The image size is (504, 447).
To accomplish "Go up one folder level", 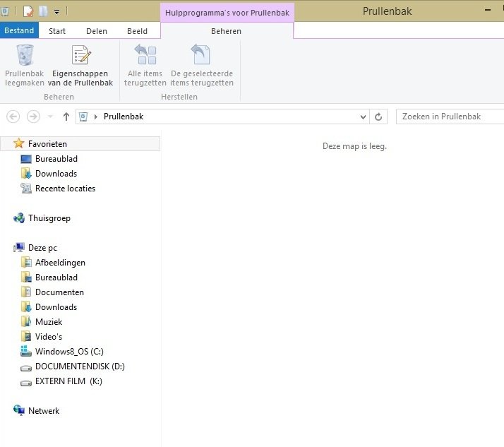I will coord(66,117).
